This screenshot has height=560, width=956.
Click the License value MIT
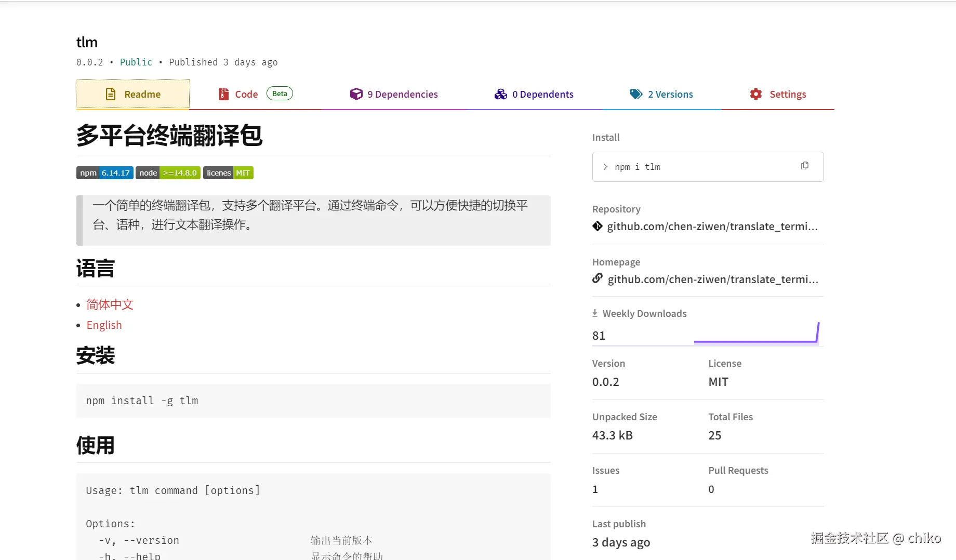click(719, 382)
